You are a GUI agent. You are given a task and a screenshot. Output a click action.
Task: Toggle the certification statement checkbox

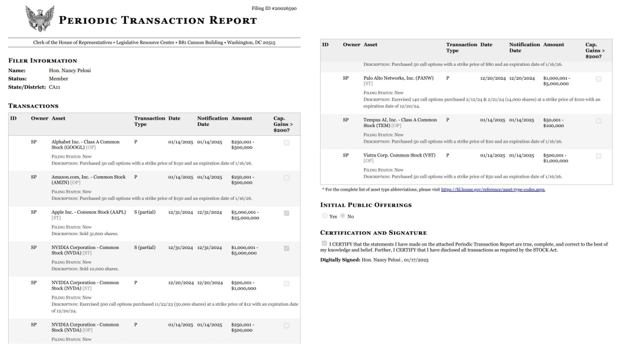coord(324,243)
